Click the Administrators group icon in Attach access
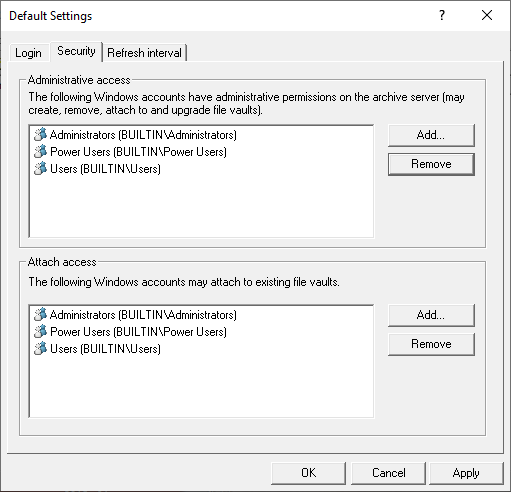The width and height of the screenshot is (511, 492). point(40,315)
